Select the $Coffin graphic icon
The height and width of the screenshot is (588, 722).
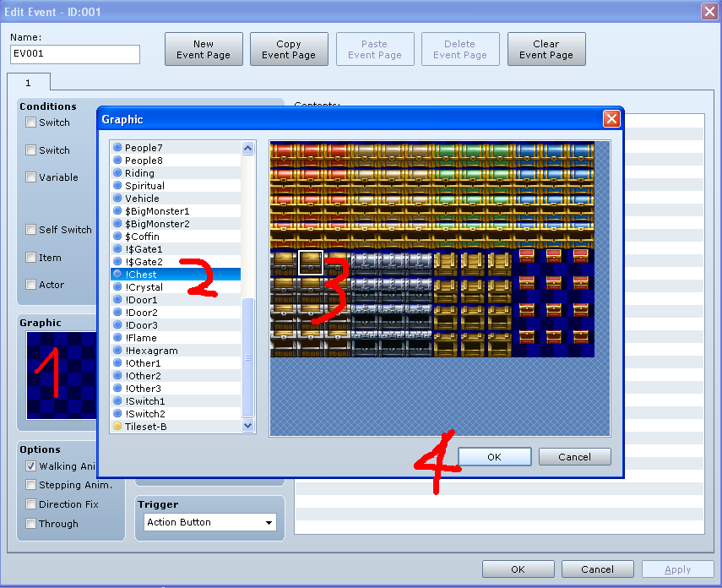[x=117, y=236]
